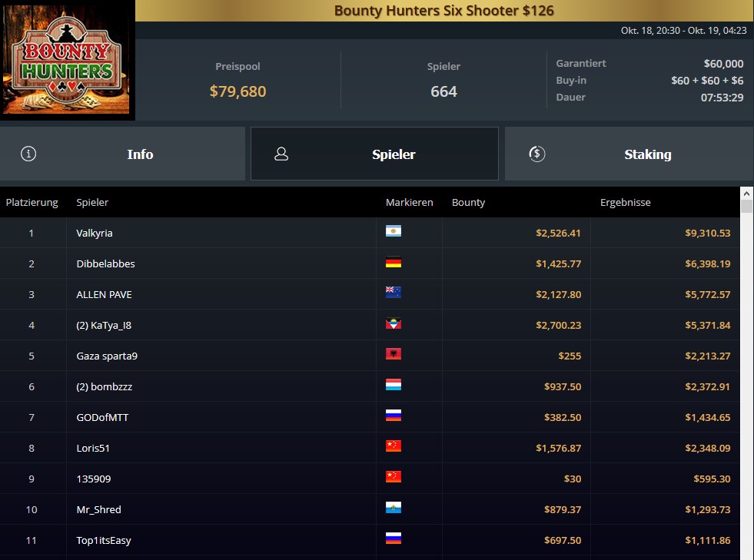Image resolution: width=754 pixels, height=560 pixels.
Task: Click the player list scrollbar thumb
Action: pos(746,206)
